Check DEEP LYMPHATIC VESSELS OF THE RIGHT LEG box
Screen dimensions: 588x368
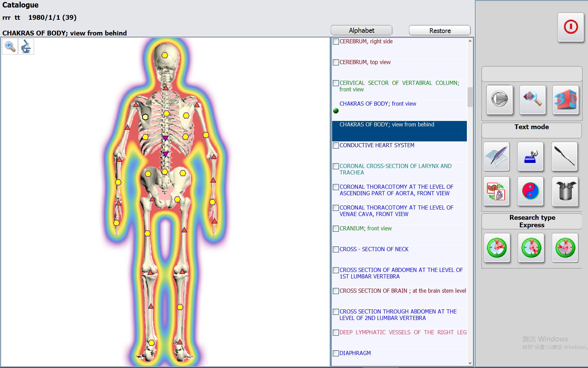[x=336, y=333]
